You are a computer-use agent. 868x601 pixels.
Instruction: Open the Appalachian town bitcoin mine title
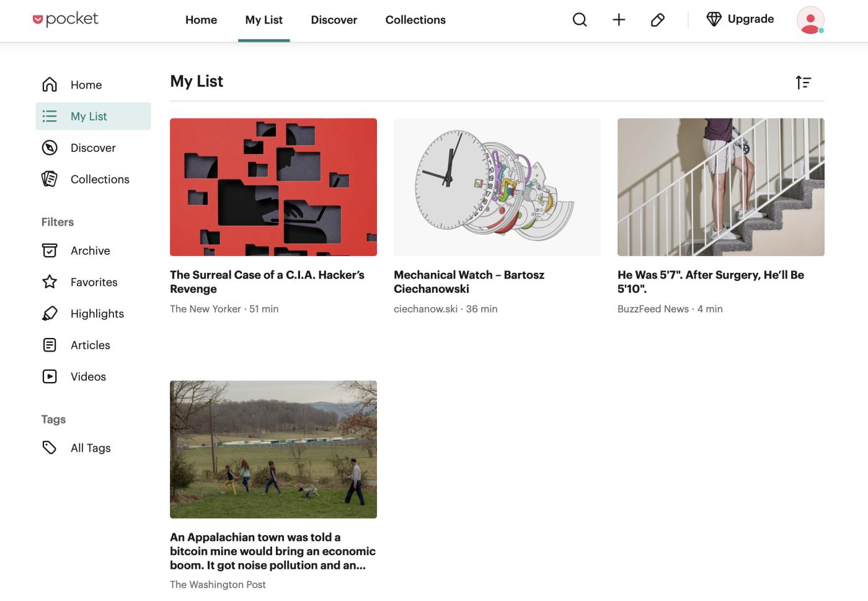[273, 551]
